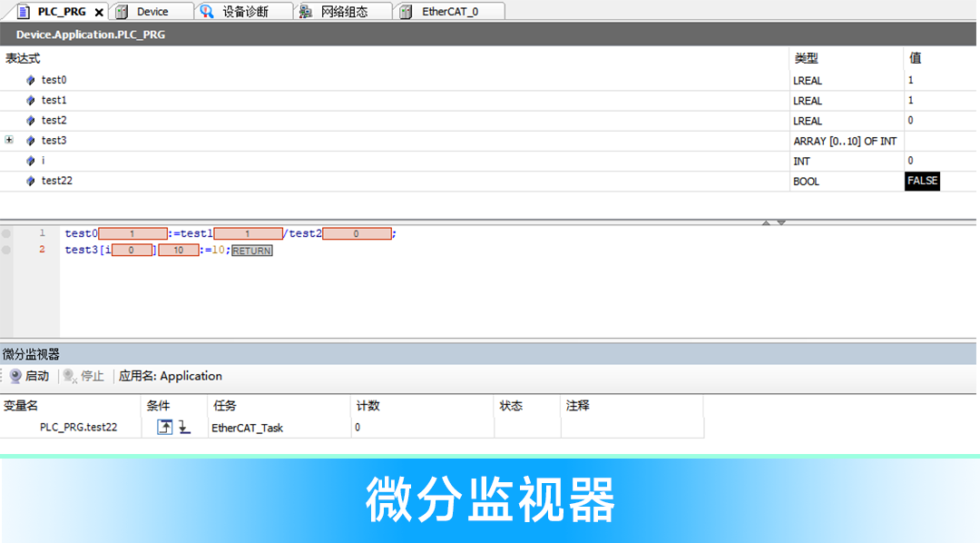This screenshot has width=980, height=543.
Task: Click the disabled 停止 stop button
Action: (x=83, y=376)
